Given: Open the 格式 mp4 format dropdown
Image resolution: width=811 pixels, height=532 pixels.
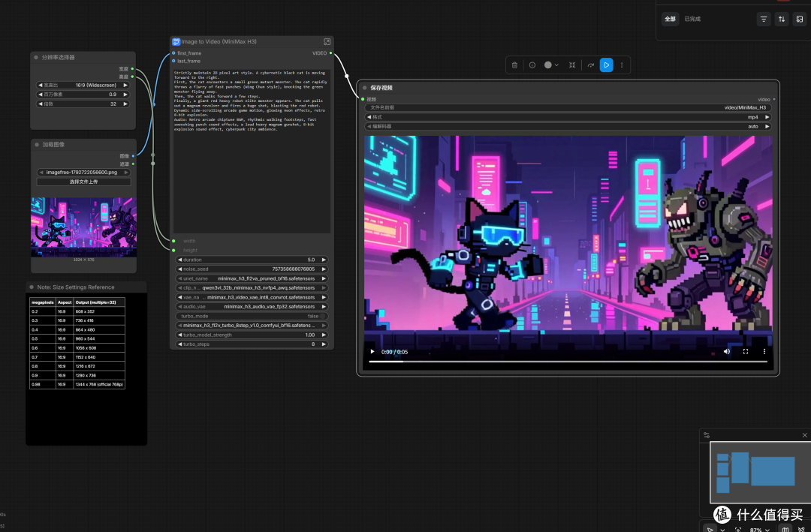Looking at the screenshot, I should [568, 117].
